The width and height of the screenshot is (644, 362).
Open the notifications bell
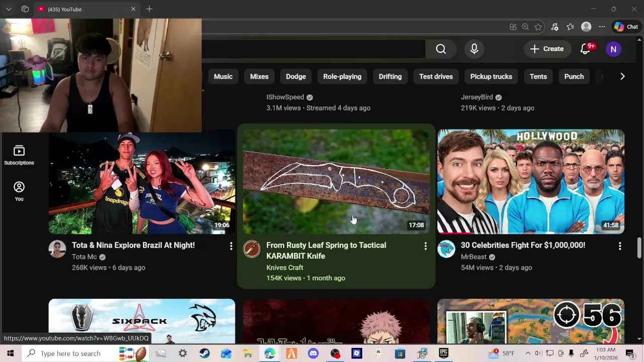coord(585,49)
